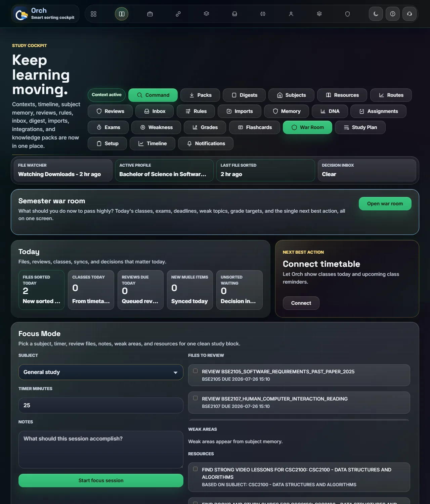Click the 'Focus Mode' heading
430x504 pixels.
(x=39, y=334)
